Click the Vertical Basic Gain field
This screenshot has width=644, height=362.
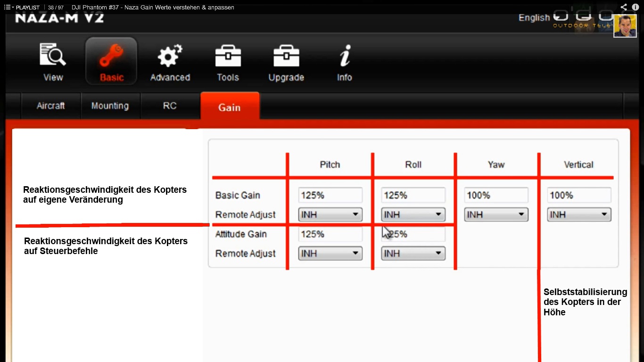(x=579, y=195)
